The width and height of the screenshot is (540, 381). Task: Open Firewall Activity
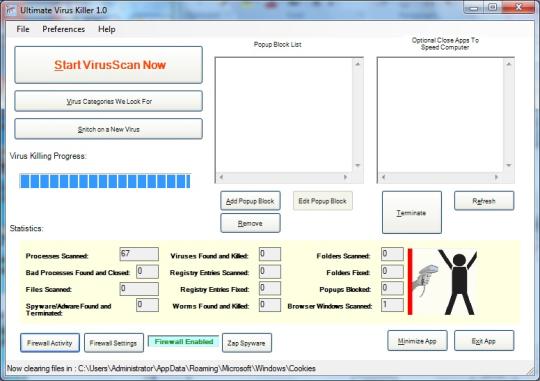pos(50,343)
